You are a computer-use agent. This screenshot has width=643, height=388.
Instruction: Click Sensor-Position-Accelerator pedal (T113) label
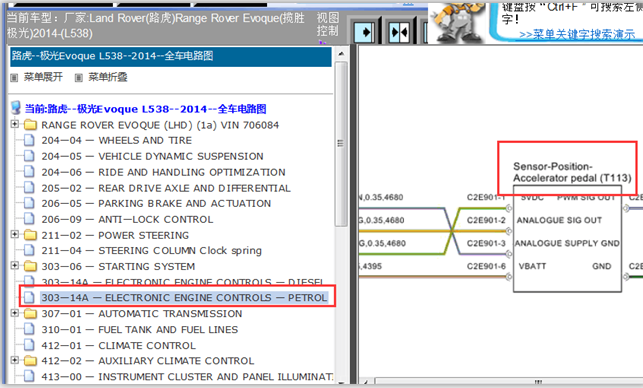coord(572,172)
